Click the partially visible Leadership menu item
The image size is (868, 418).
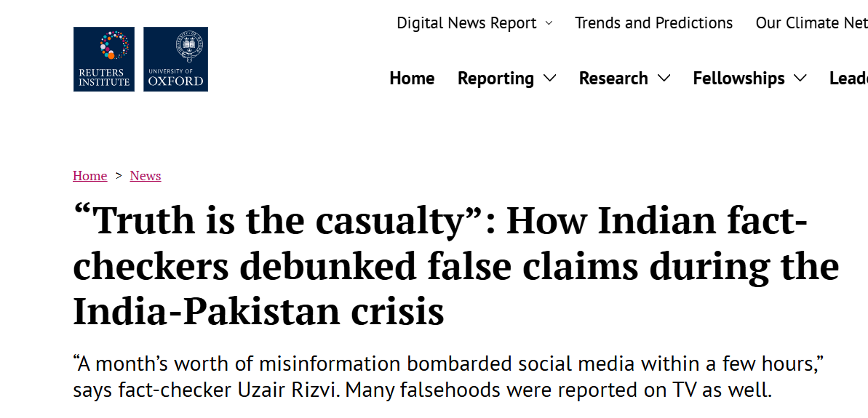pyautogui.click(x=848, y=79)
